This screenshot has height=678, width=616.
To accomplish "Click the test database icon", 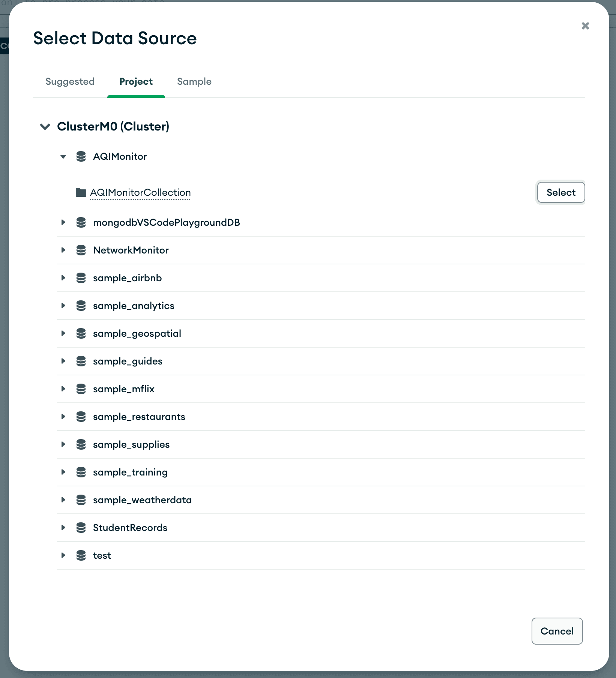I will [81, 555].
